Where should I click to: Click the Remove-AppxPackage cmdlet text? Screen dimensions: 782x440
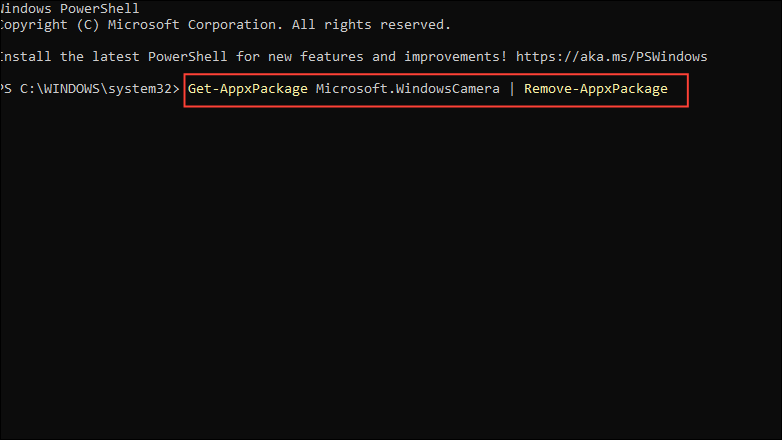coord(595,89)
